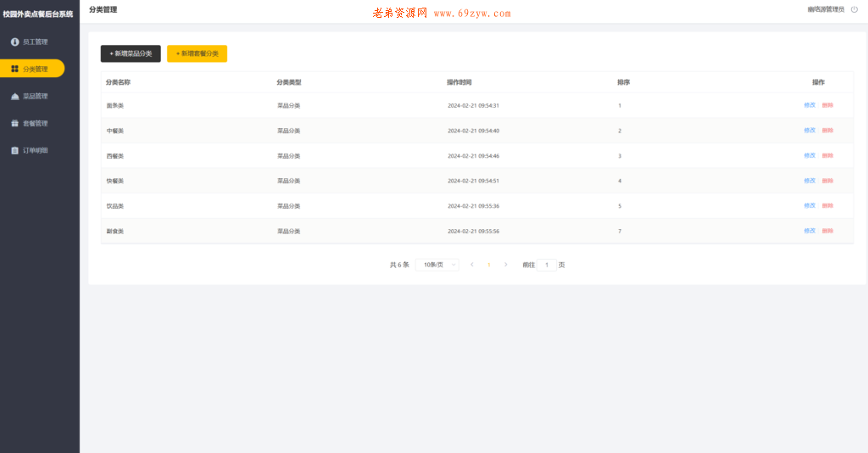Click 修改 for the 中餐类 row
The height and width of the screenshot is (453, 868).
810,131
